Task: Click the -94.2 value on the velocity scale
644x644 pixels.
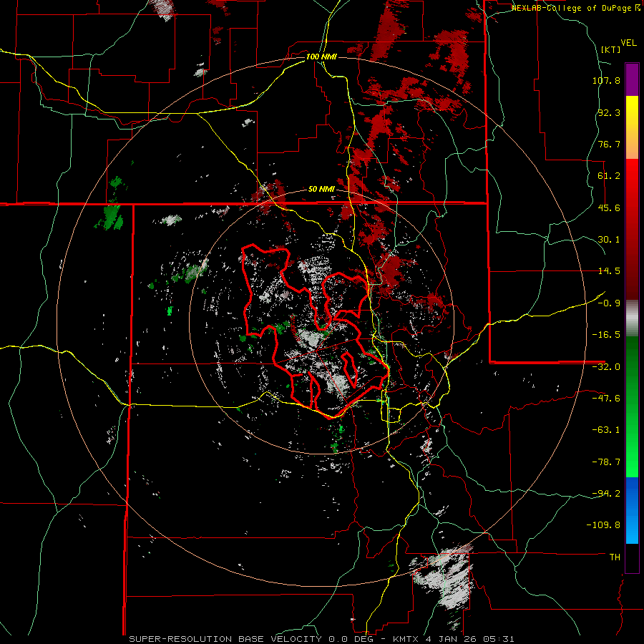Action: click(606, 494)
